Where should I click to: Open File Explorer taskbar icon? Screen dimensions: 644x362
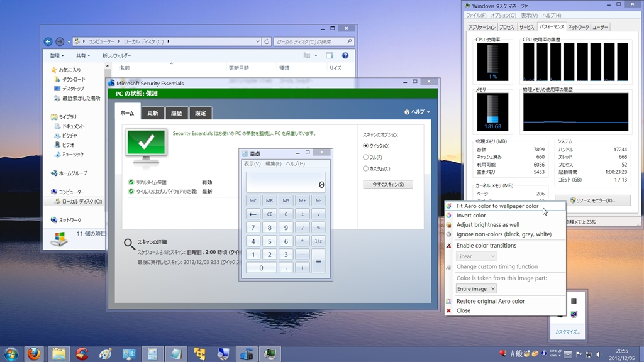point(58,354)
